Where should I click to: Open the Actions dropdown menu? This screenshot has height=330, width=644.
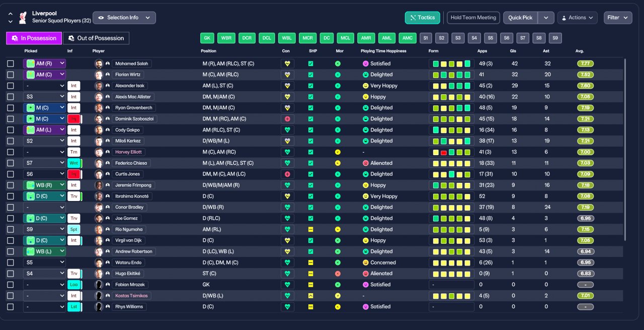577,18
